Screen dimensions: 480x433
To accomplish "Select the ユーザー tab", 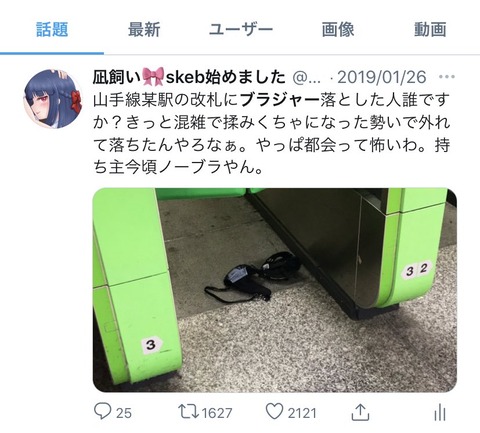I will point(241,29).
